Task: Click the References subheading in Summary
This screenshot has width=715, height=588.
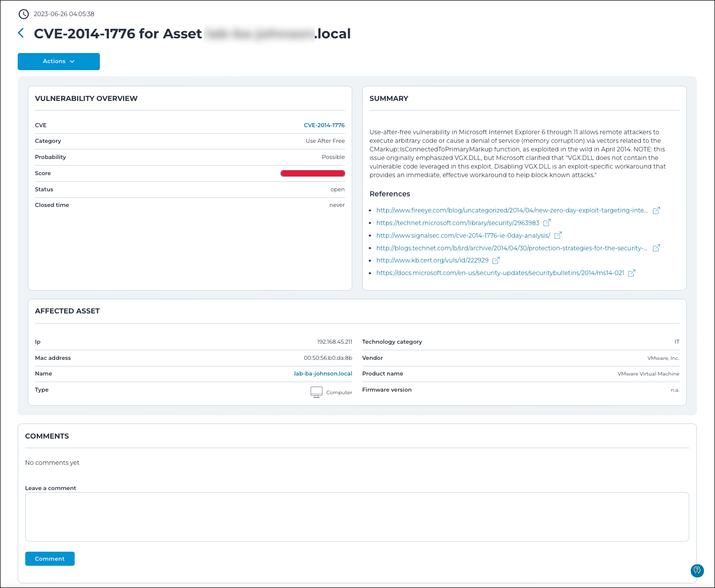Action: (390, 194)
